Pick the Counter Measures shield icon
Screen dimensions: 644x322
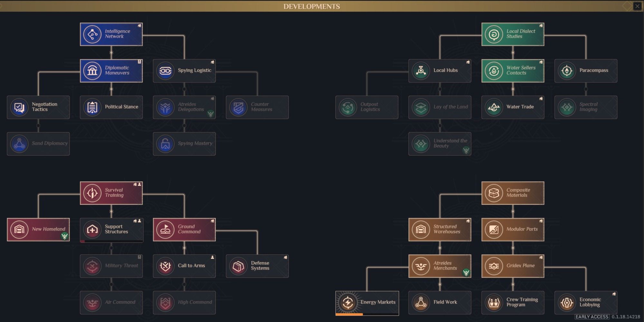tap(239, 107)
